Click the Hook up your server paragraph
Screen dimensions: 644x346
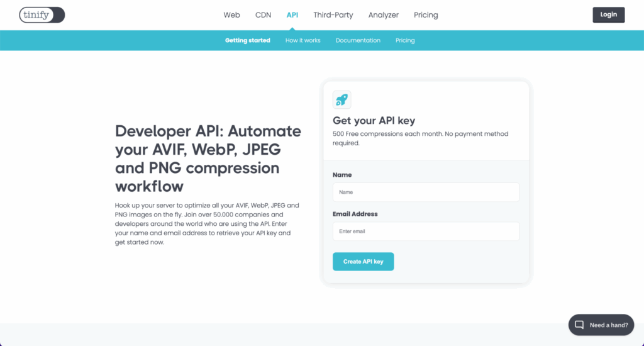(207, 223)
